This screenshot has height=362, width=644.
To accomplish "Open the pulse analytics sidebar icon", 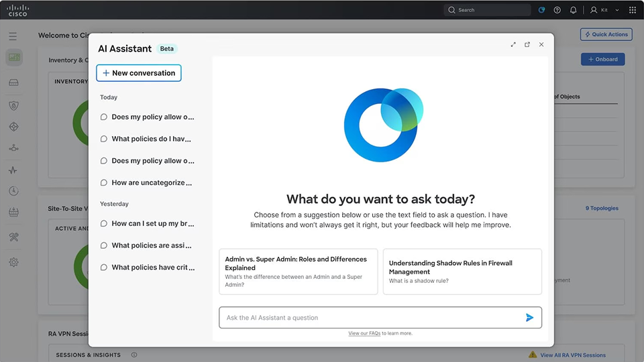I will [x=13, y=170].
